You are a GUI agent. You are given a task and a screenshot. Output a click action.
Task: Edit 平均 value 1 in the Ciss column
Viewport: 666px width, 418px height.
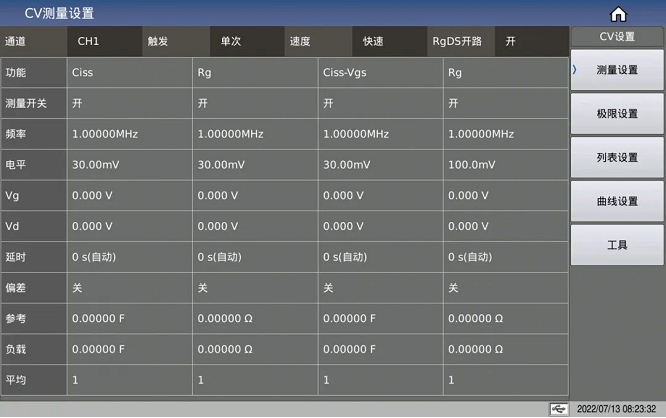(130, 380)
